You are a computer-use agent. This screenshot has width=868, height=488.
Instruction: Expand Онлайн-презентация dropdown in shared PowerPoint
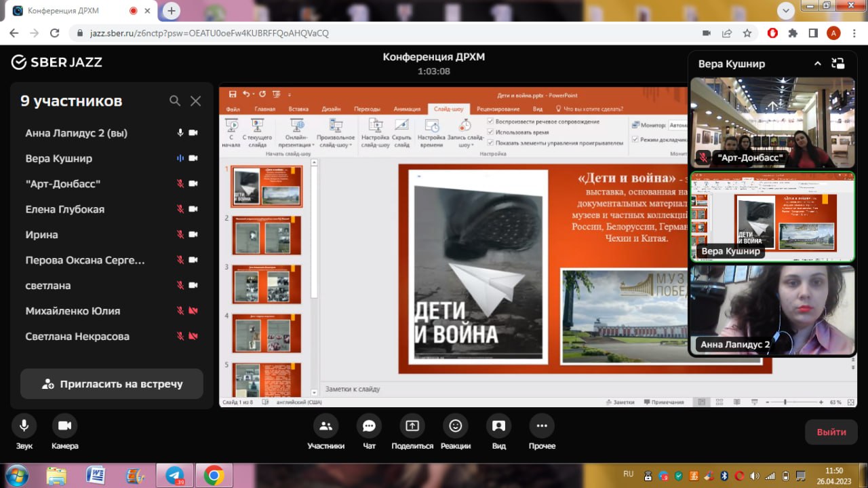coord(296,133)
